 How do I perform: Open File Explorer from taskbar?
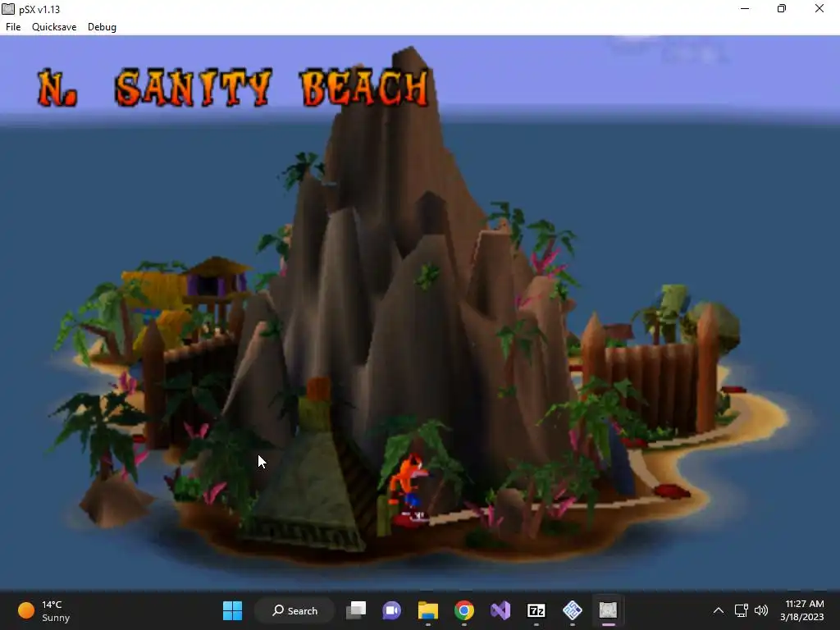[x=428, y=610]
